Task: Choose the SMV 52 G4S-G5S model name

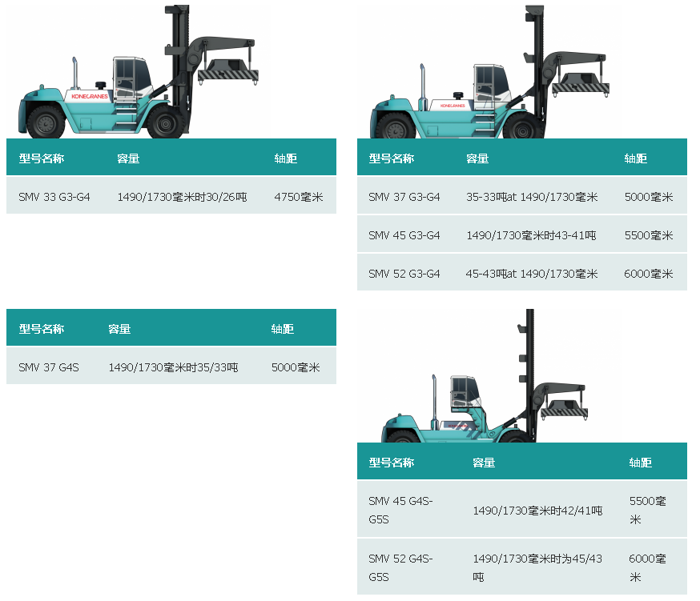Action: tap(400, 567)
